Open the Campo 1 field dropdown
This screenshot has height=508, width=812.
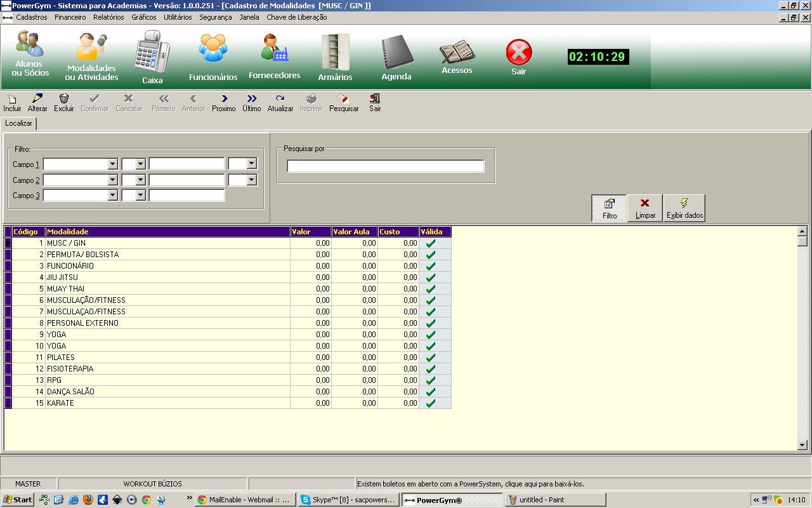(x=112, y=164)
